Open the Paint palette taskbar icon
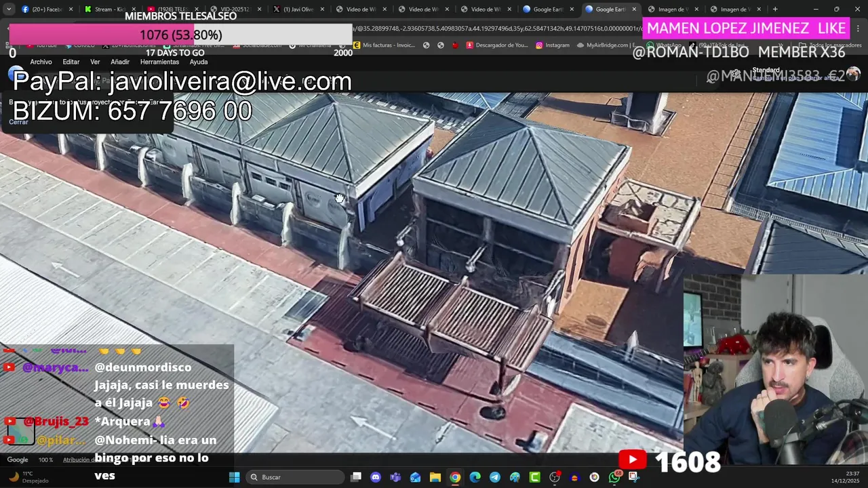Image resolution: width=868 pixels, height=488 pixels. (x=515, y=477)
